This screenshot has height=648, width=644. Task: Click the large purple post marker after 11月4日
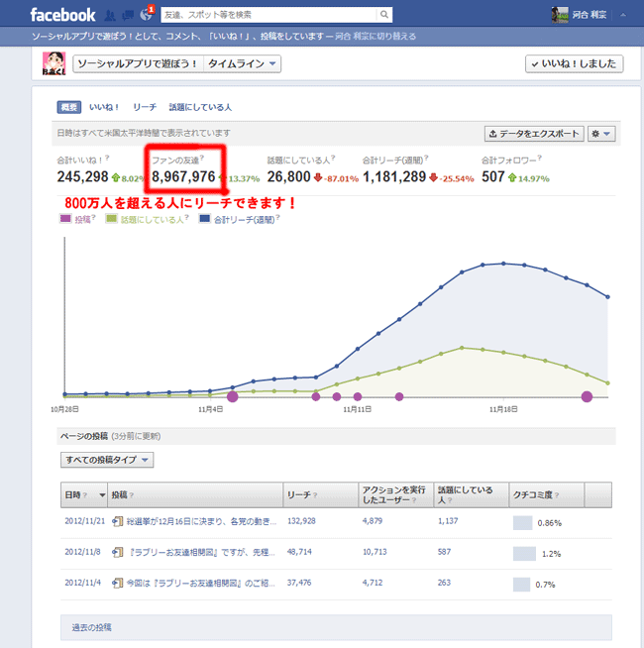[x=232, y=396]
